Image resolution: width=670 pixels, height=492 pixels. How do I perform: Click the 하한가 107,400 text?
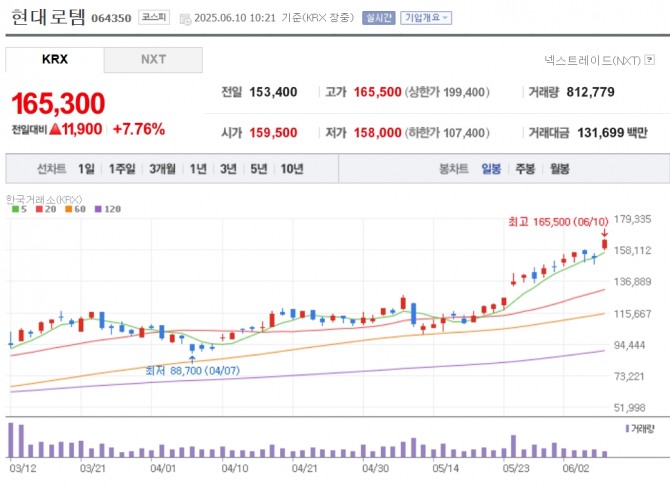tap(447, 133)
